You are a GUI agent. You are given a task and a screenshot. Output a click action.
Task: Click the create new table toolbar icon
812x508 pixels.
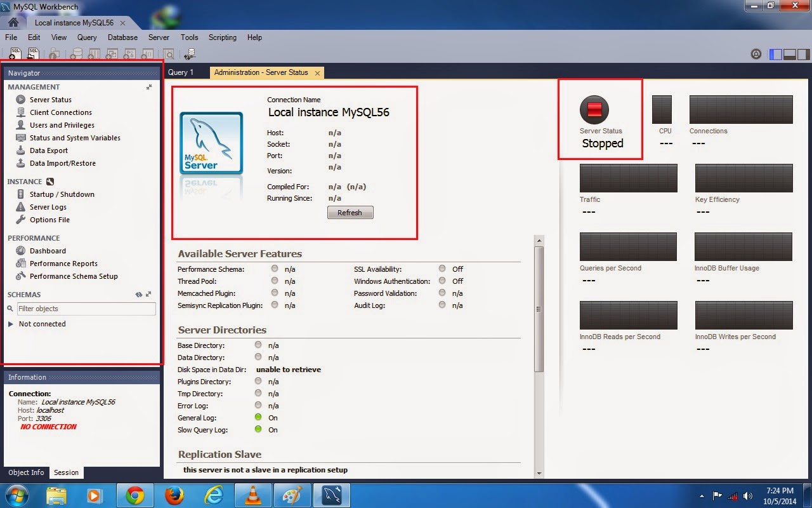94,55
